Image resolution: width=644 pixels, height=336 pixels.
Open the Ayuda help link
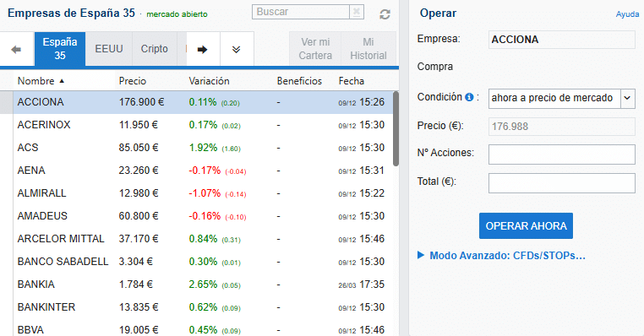tap(627, 14)
